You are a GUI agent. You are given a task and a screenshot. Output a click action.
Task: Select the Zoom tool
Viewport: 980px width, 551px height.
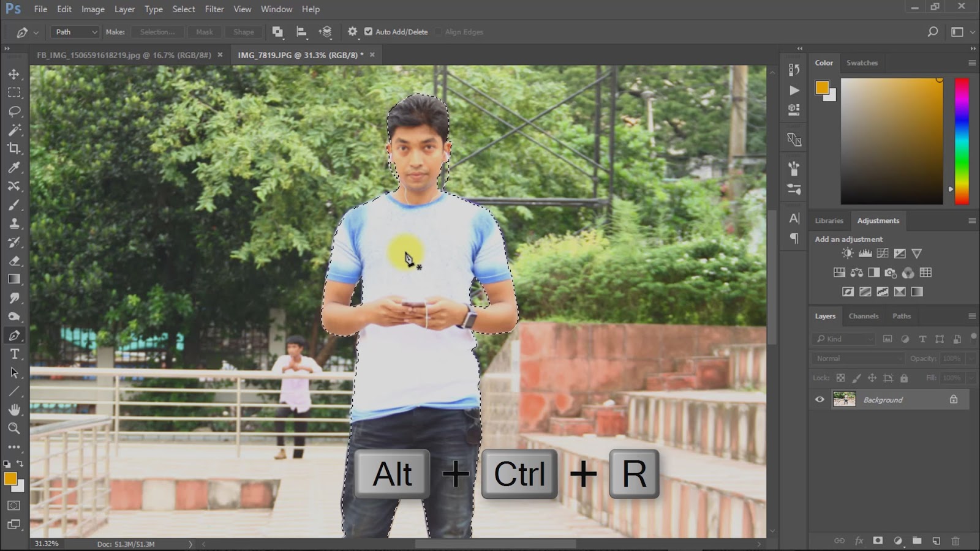(15, 429)
